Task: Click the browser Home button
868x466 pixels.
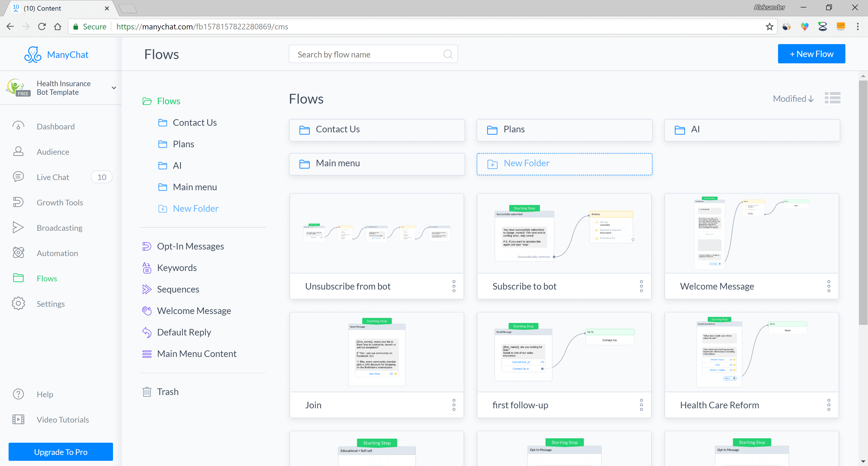Action: [58, 26]
